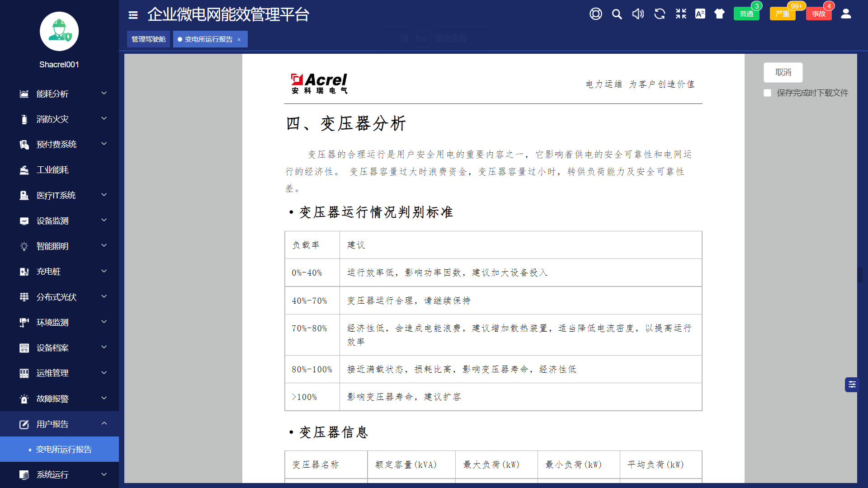Click the 取消 button
Screen dimensions: 868x488
pyautogui.click(x=783, y=72)
